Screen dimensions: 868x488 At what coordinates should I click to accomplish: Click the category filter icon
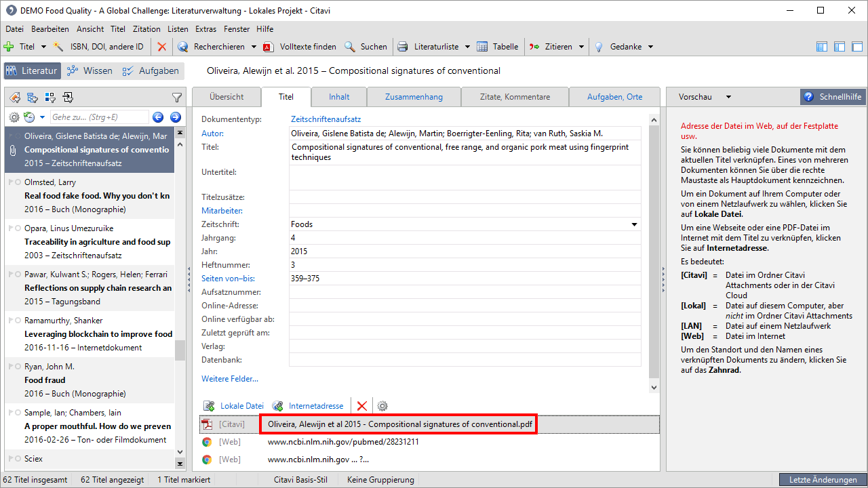click(33, 98)
